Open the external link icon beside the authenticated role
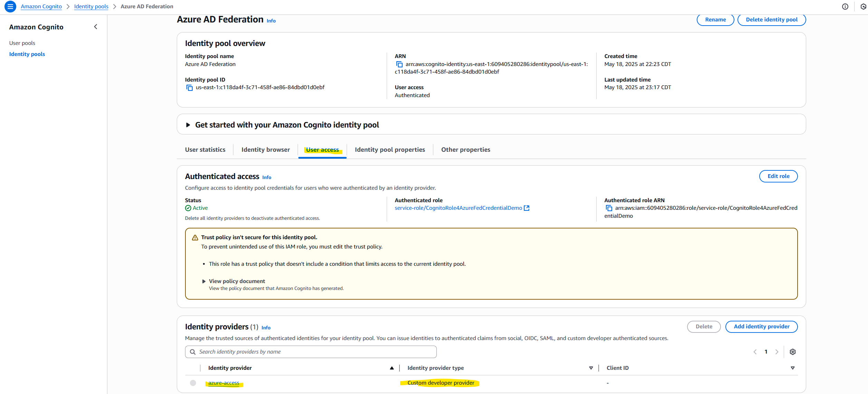This screenshot has width=868, height=394. 527,208
